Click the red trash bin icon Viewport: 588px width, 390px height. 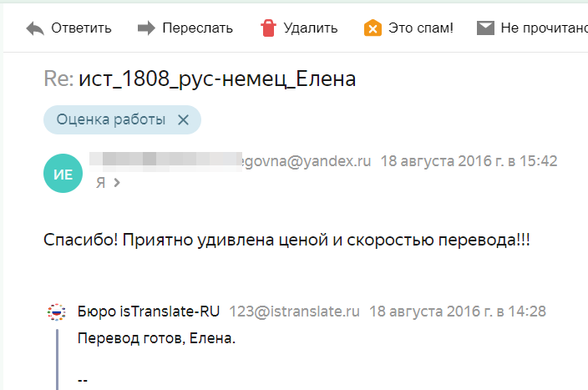[x=268, y=28]
